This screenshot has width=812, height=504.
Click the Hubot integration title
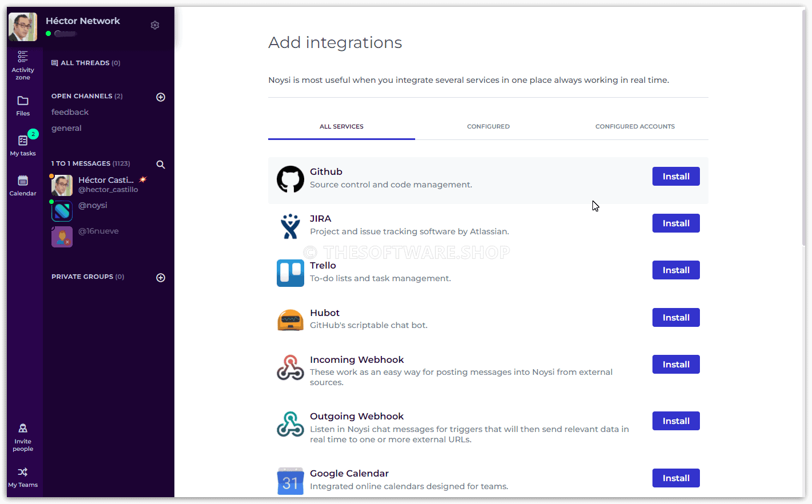point(325,313)
